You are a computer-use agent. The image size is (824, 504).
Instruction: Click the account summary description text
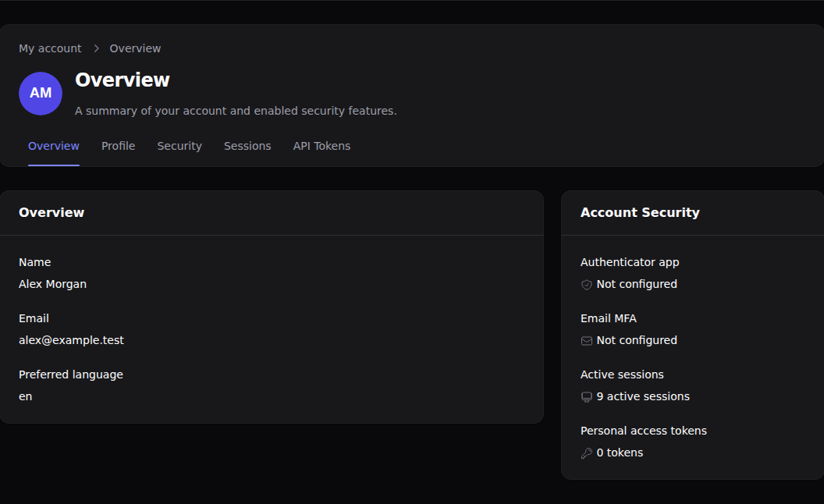click(236, 111)
